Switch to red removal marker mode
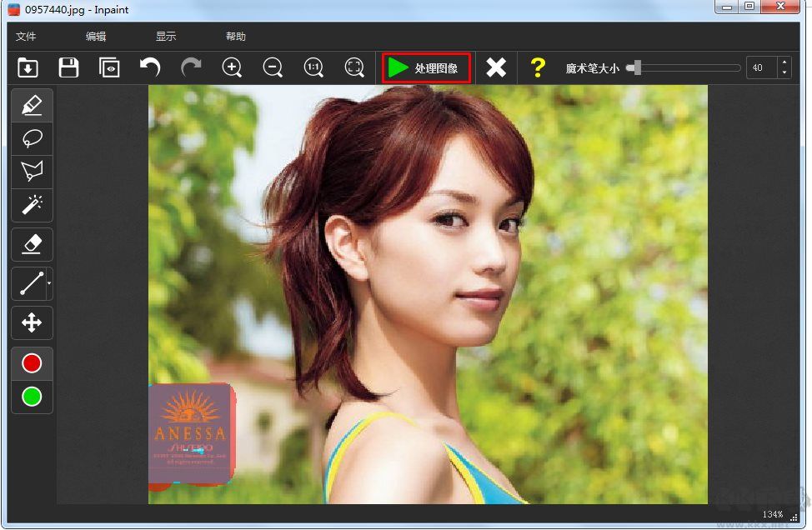The width and height of the screenshot is (812, 530). tap(31, 362)
